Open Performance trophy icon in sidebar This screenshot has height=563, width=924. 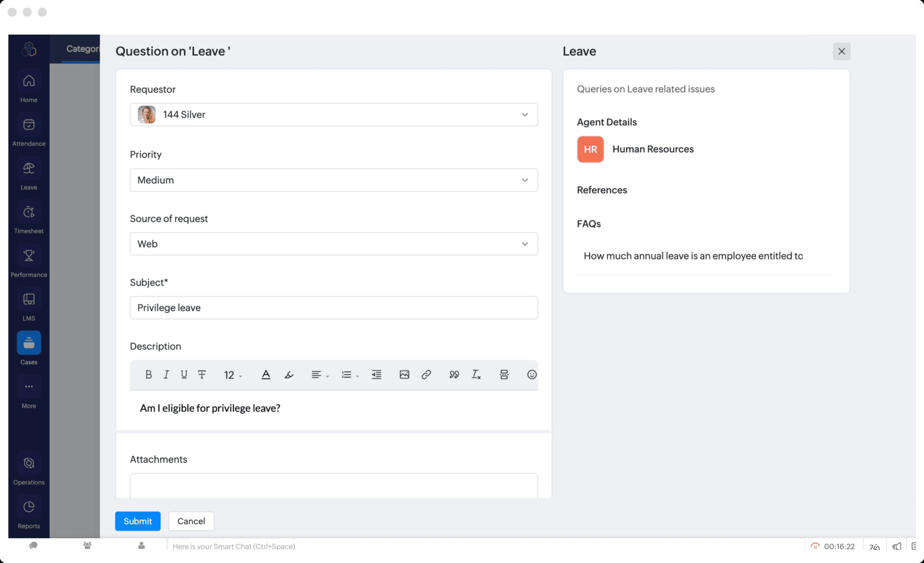pos(28,256)
